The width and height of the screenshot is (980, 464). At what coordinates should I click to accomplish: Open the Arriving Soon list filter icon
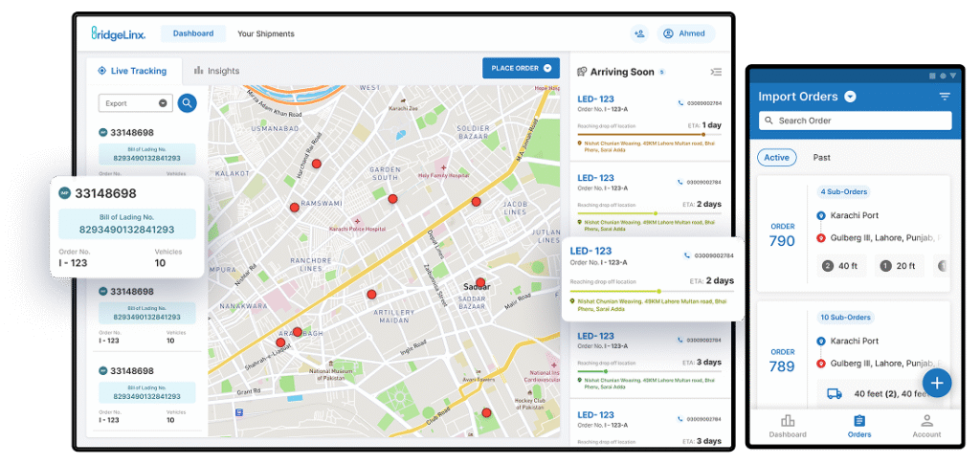coord(716,72)
